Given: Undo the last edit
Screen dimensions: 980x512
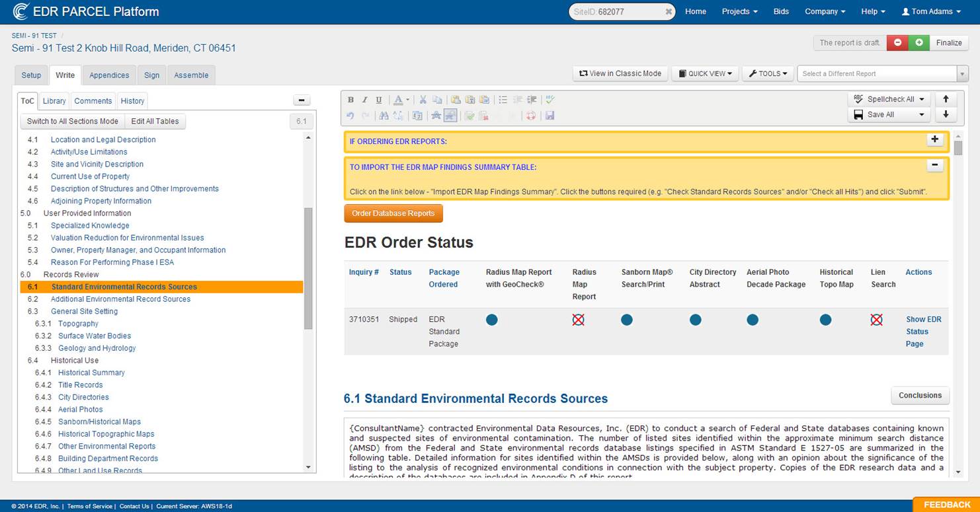Looking at the screenshot, I should coord(350,116).
